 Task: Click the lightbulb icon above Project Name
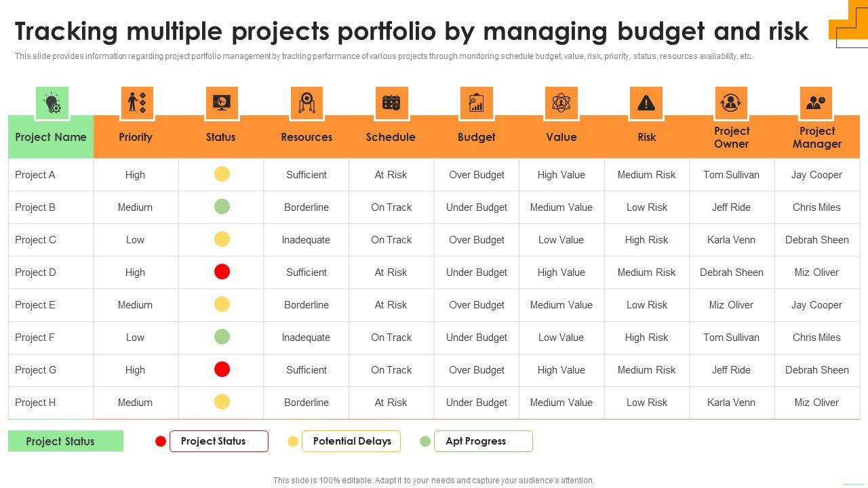coord(52,104)
